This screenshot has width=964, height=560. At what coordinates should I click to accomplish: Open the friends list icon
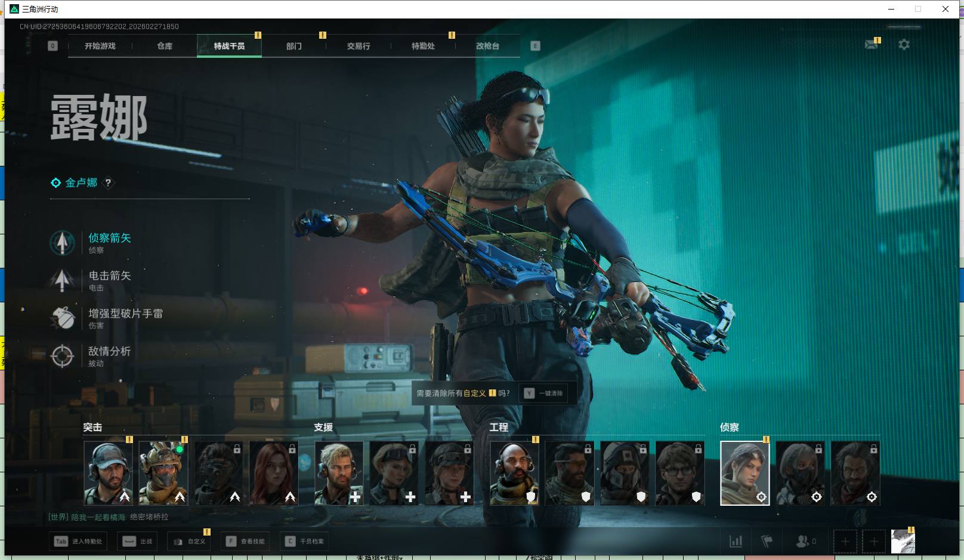tap(803, 541)
